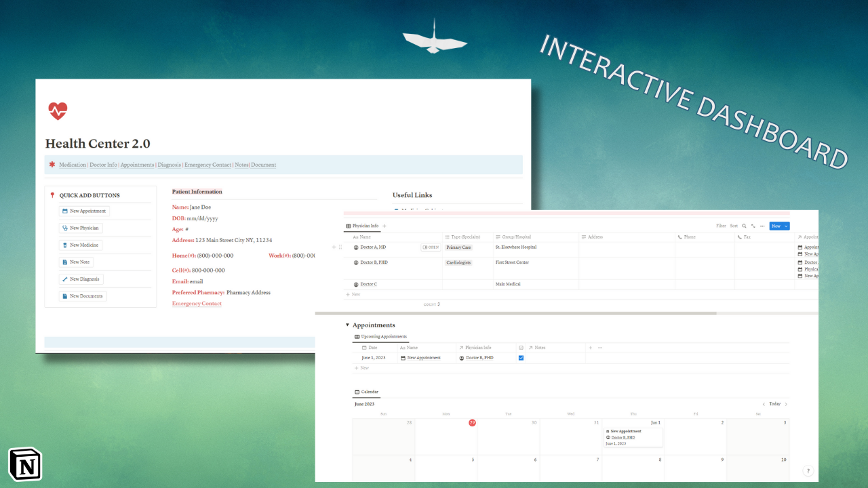Add a view with the plus beside Physician Info
The width and height of the screenshot is (868, 488).
(384, 226)
